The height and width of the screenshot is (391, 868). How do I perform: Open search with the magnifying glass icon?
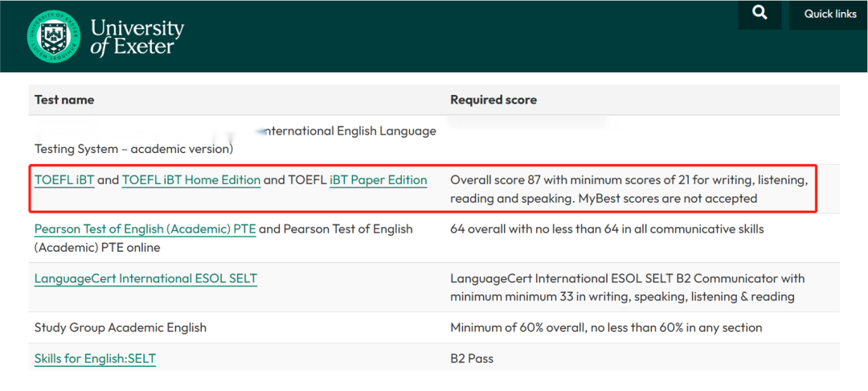760,14
